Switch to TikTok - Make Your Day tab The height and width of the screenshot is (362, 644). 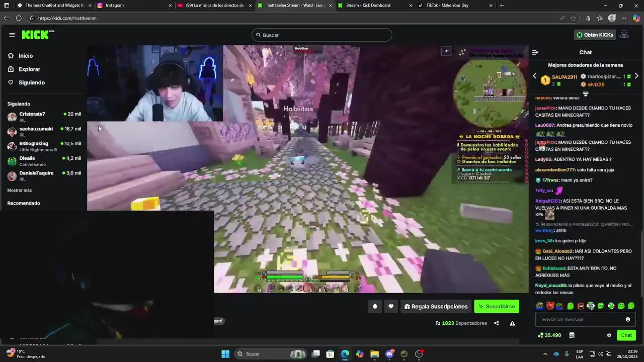pos(455,6)
